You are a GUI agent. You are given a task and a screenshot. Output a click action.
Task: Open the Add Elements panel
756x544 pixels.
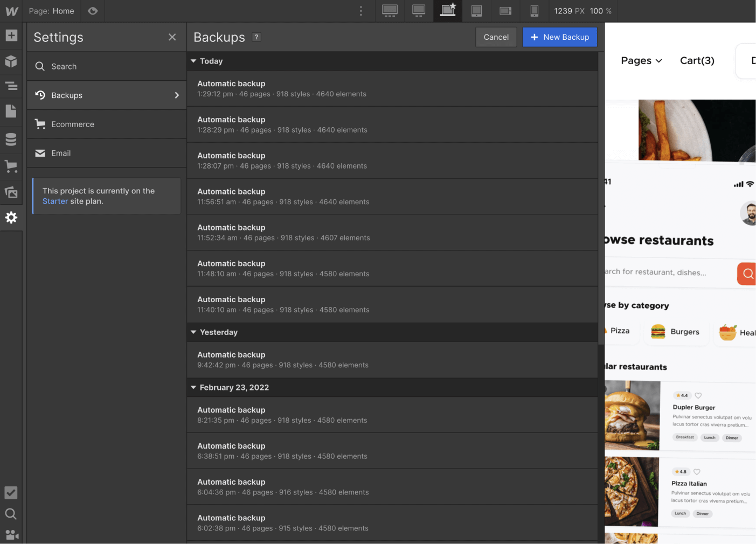[x=11, y=35]
